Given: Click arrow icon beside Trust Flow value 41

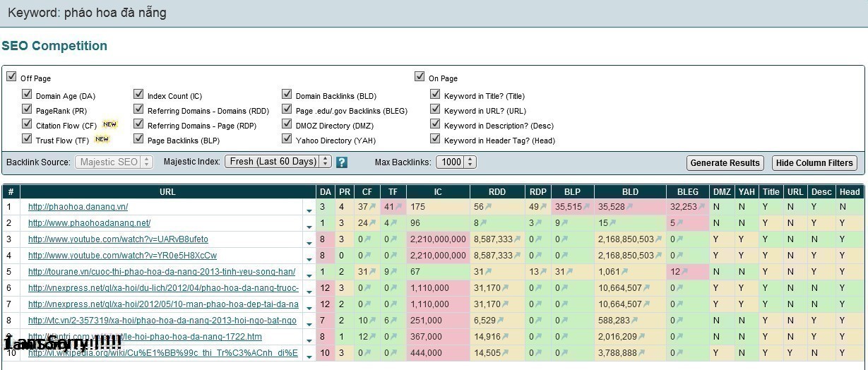Looking at the screenshot, I should 398,207.
